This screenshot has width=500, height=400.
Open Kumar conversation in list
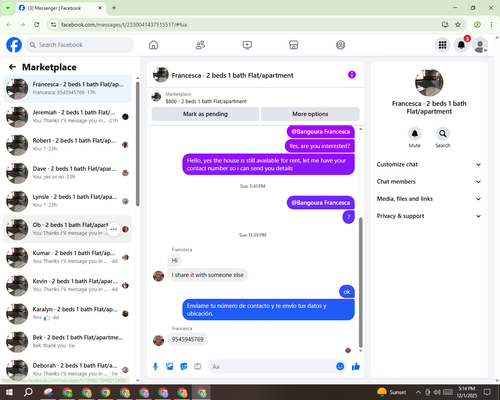[x=67, y=257]
